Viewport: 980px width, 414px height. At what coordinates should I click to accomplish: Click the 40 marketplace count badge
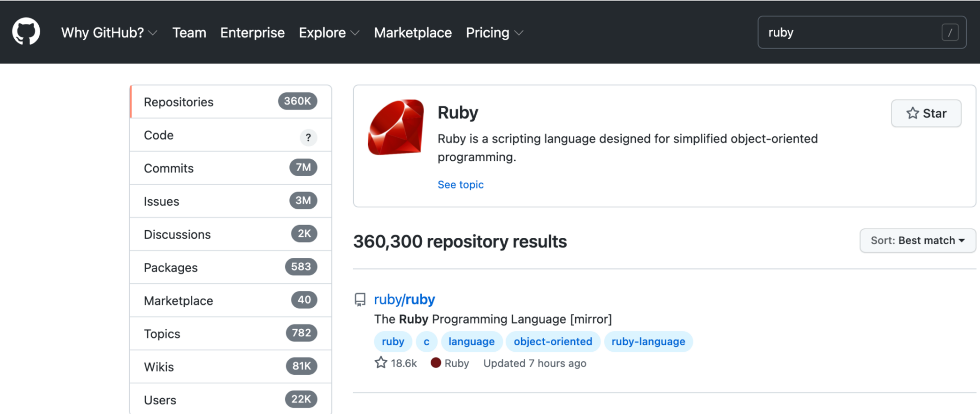coord(304,300)
